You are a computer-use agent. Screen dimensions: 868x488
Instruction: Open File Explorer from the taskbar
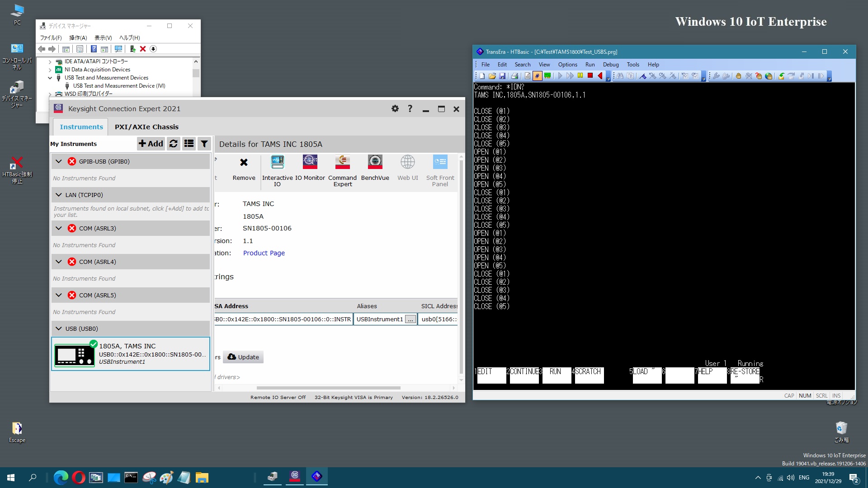[x=202, y=477]
